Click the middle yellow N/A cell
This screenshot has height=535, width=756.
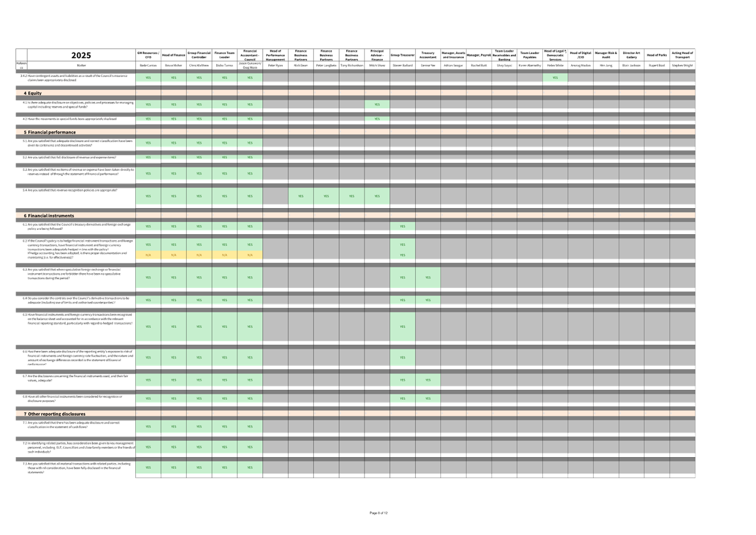(199, 255)
